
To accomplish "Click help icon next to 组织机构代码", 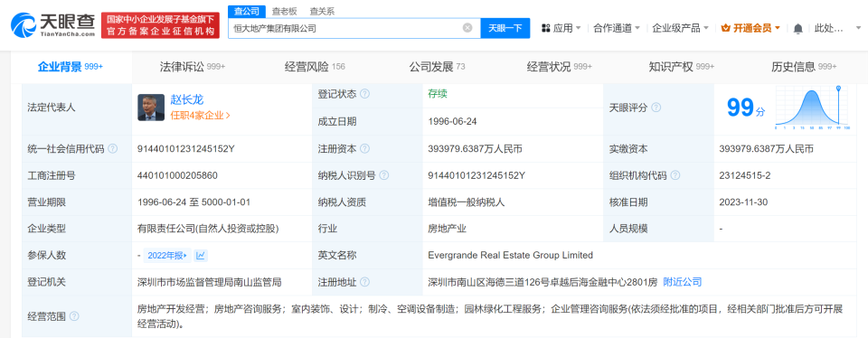I will point(675,175).
